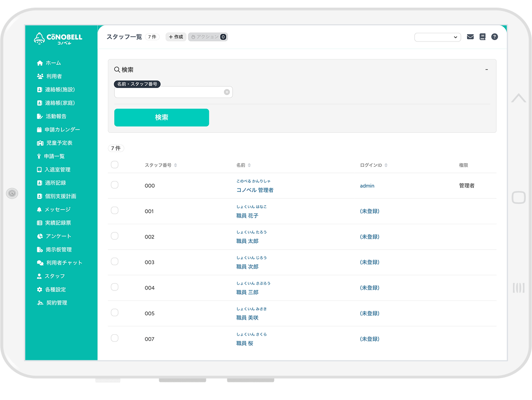Click the help question mark icon
The image size is (532, 400).
[x=494, y=37]
